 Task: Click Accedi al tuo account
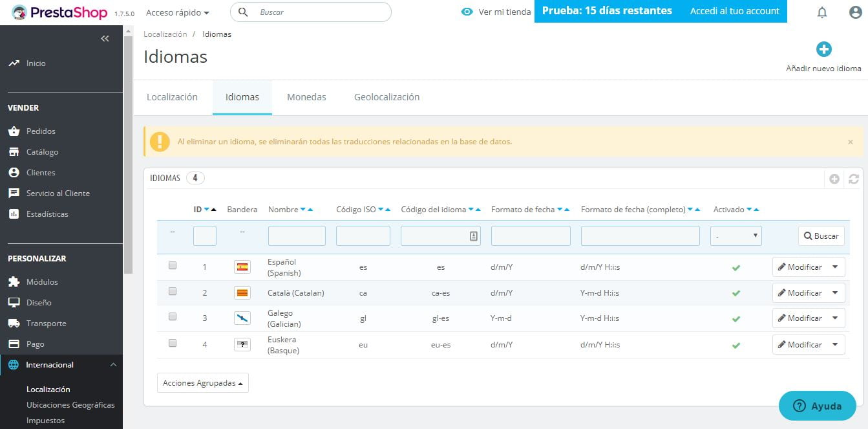[x=734, y=12]
